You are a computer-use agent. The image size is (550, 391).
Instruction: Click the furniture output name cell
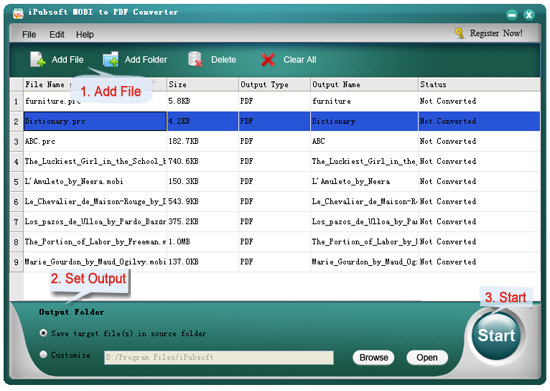tap(364, 101)
